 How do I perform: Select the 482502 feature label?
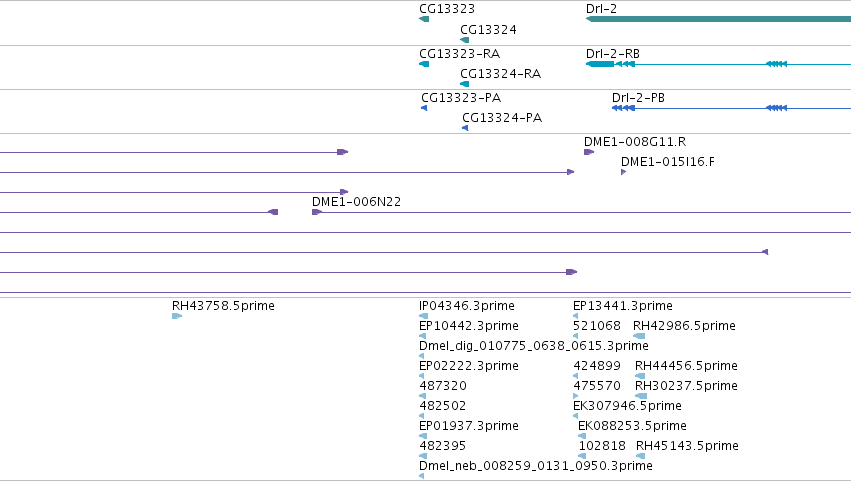point(442,406)
